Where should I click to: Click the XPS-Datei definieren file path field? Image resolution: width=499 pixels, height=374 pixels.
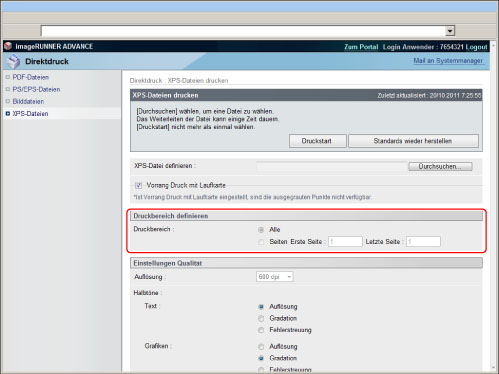click(332, 166)
